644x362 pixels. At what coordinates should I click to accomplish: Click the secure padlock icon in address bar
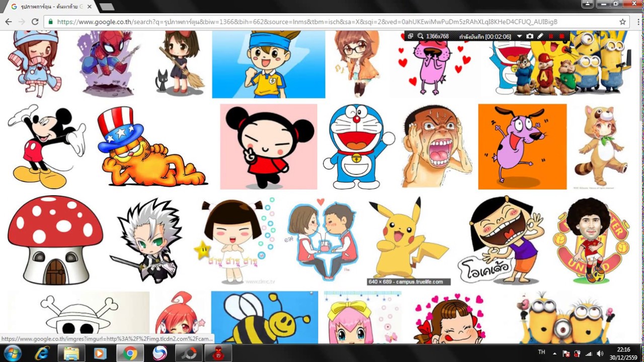pos(51,22)
